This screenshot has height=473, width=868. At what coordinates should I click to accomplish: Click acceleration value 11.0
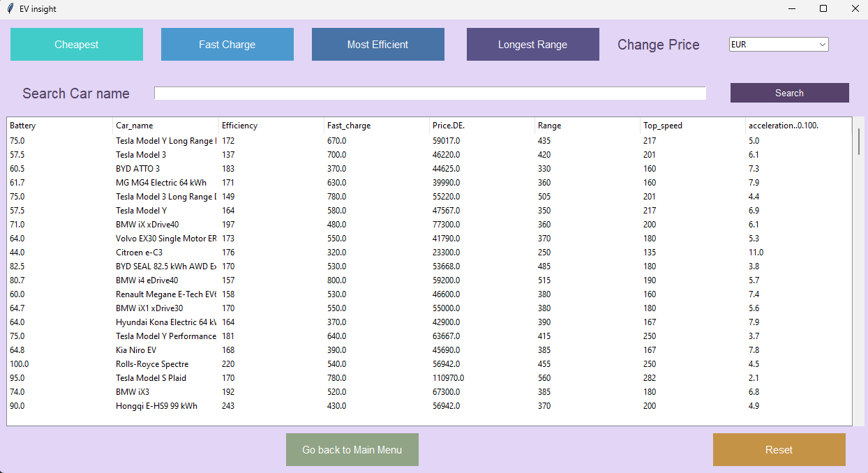point(756,253)
